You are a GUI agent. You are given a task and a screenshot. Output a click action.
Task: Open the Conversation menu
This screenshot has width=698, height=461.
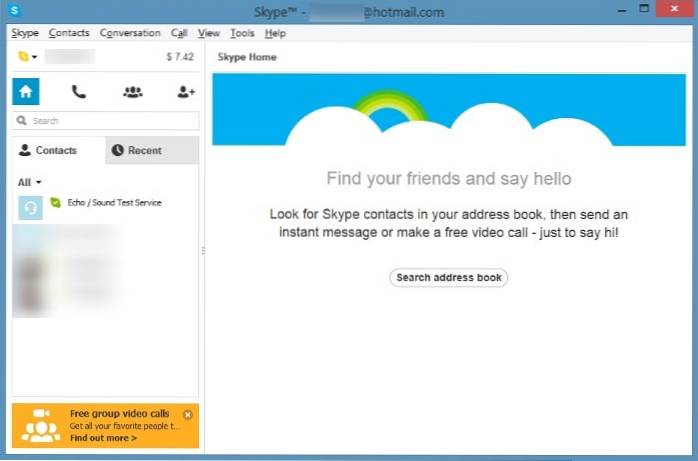click(130, 33)
